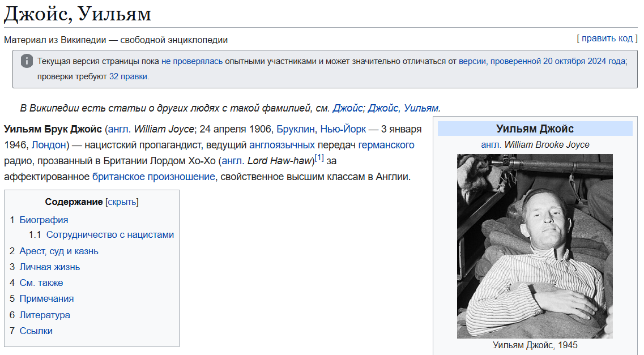Image resolution: width=644 pixels, height=355 pixels.
Task: Click the caption 'Уильям Джойс, 1945'
Action: (535, 345)
